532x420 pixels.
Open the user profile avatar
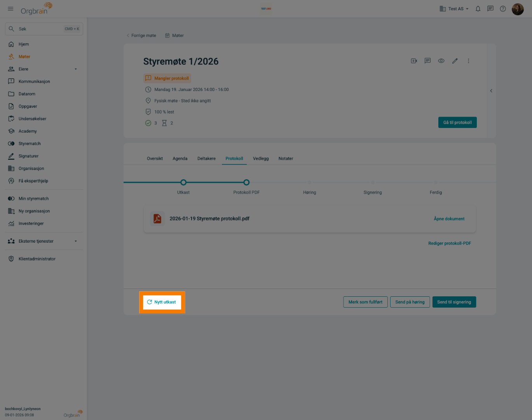[x=518, y=9]
